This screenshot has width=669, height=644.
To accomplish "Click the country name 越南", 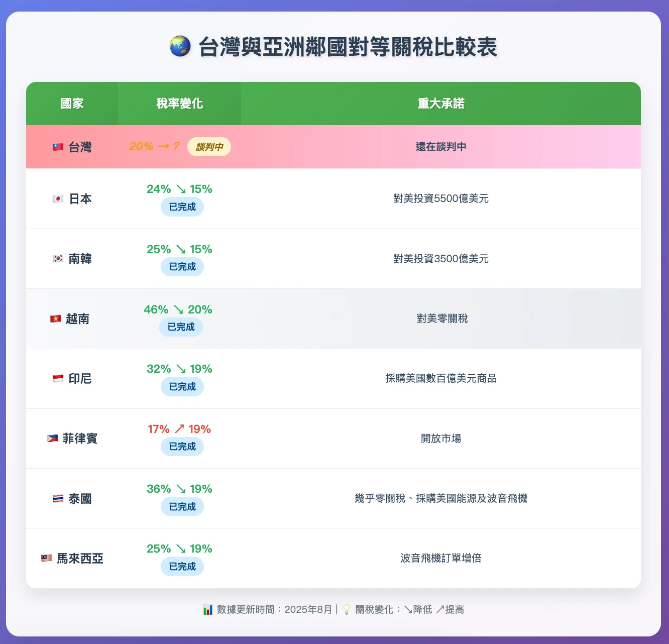I will [77, 319].
